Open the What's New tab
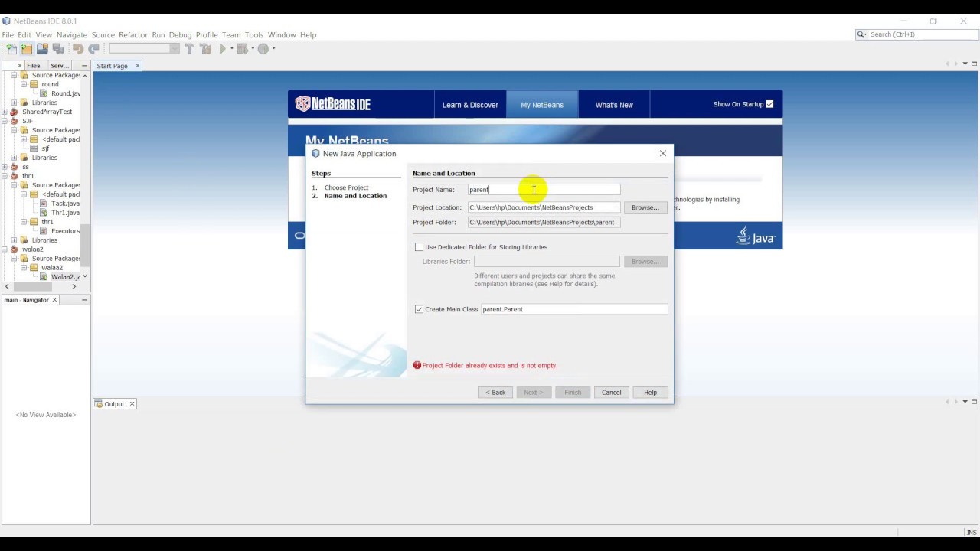Screen dimensions: 980x551 pyautogui.click(x=614, y=105)
